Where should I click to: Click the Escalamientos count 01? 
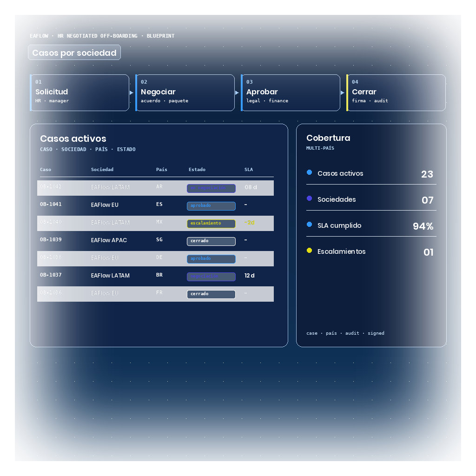(428, 252)
